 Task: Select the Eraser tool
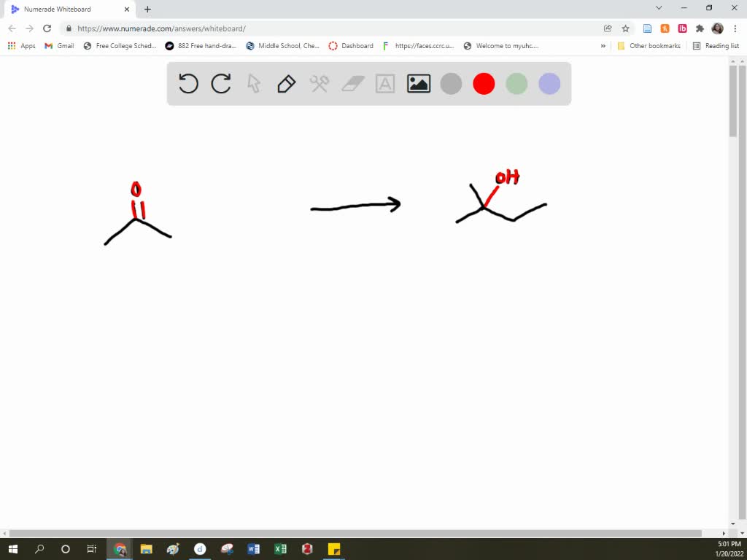[352, 83]
